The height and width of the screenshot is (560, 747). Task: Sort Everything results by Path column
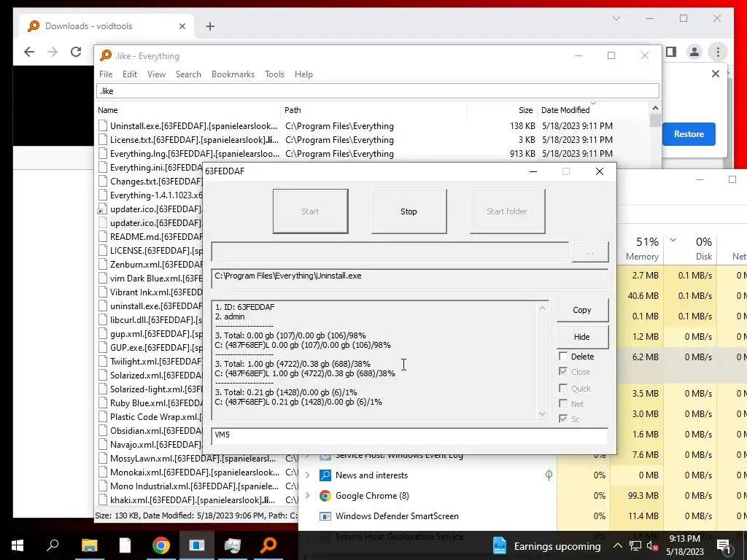pos(374,110)
